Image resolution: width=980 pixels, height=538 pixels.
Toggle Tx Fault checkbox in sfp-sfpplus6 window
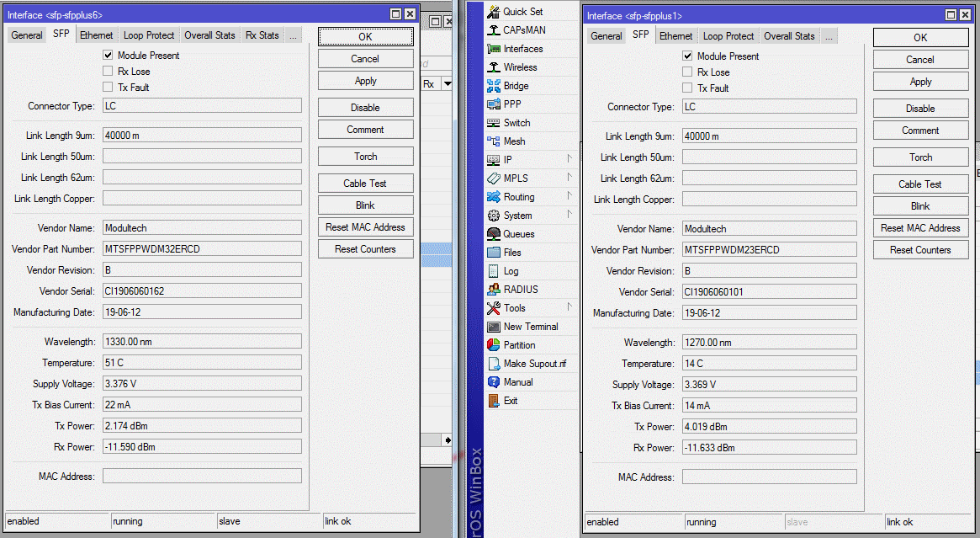click(108, 88)
